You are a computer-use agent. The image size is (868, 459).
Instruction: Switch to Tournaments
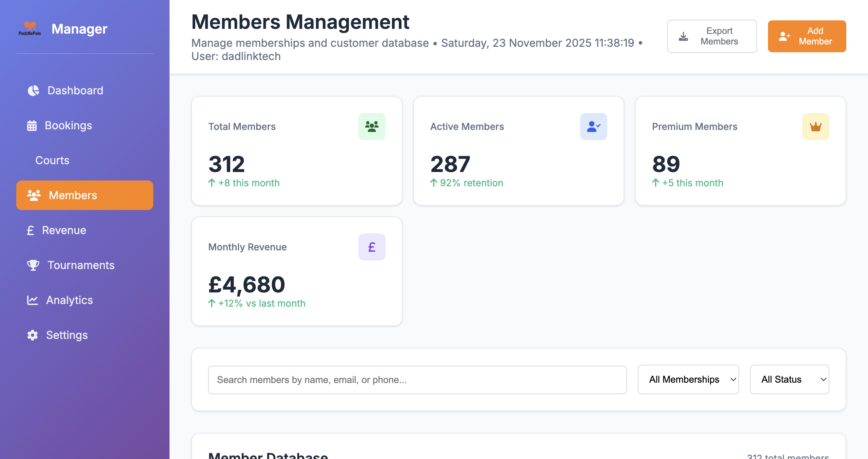tap(85, 265)
